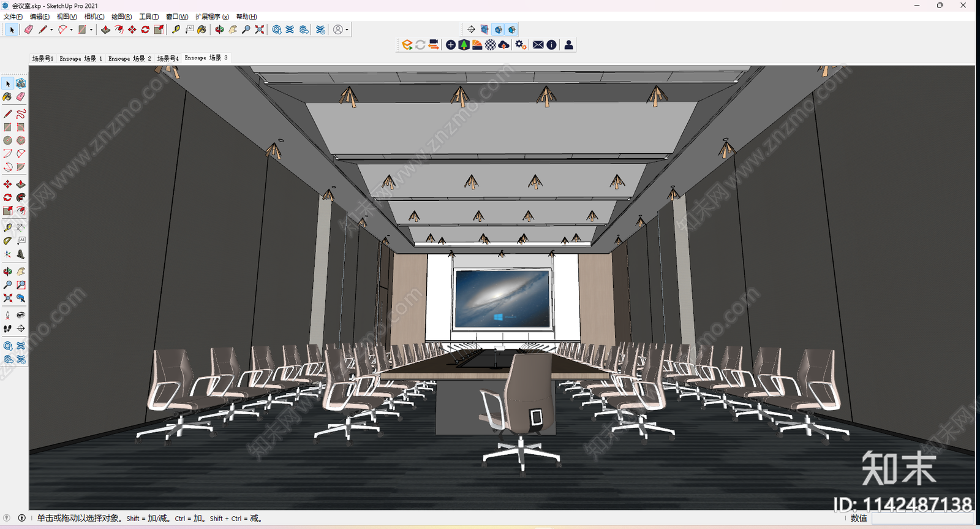Open Enscape Objects using the plus circle icon
This screenshot has height=529, width=980.
[451, 45]
